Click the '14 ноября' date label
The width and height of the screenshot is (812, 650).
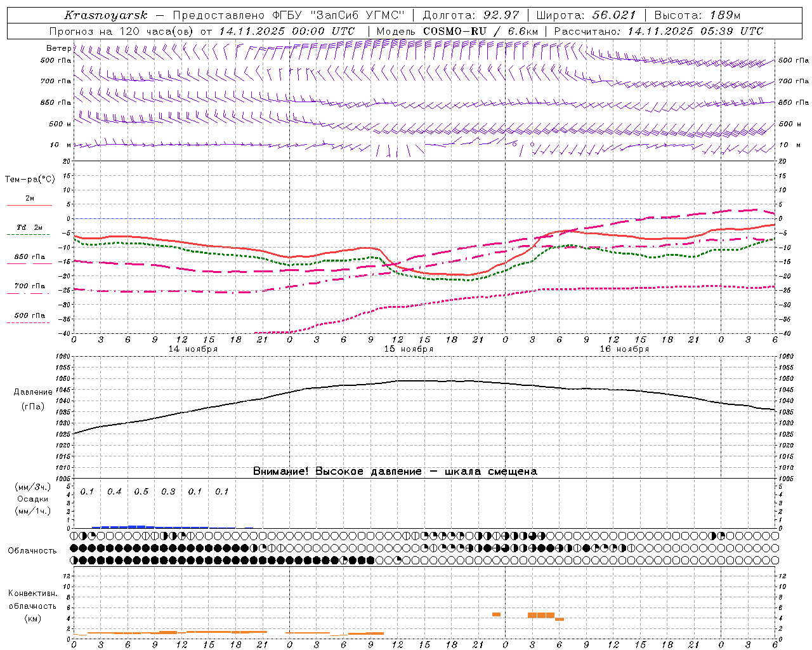[x=193, y=349]
